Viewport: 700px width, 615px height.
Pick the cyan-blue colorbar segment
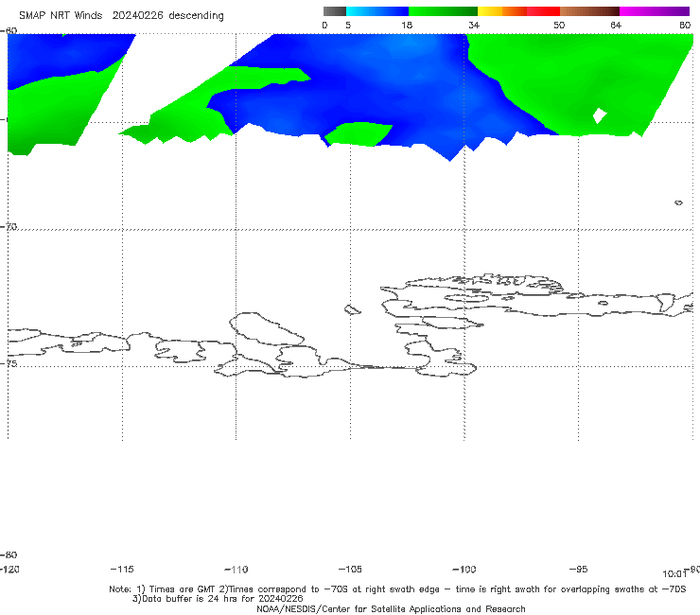point(377,11)
